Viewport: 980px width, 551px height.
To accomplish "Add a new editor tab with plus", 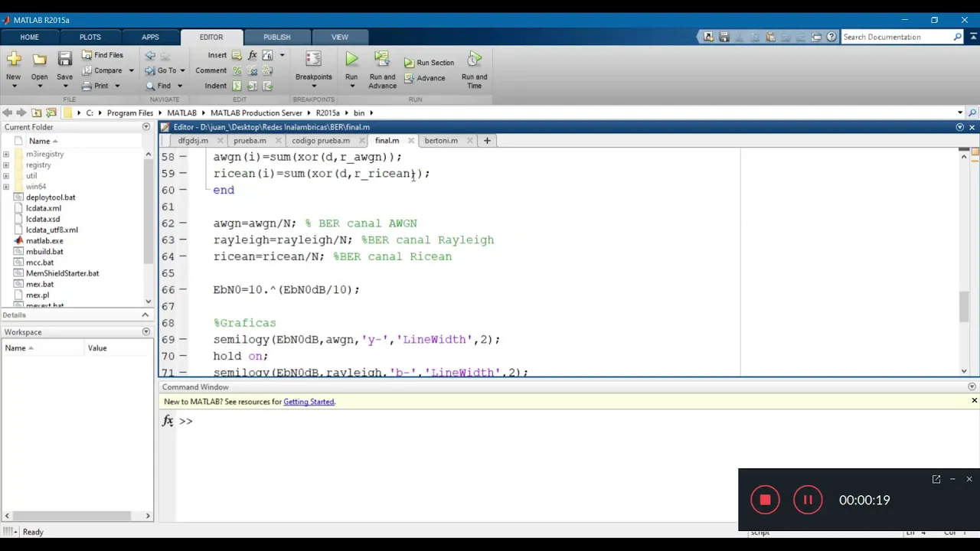I will point(487,141).
